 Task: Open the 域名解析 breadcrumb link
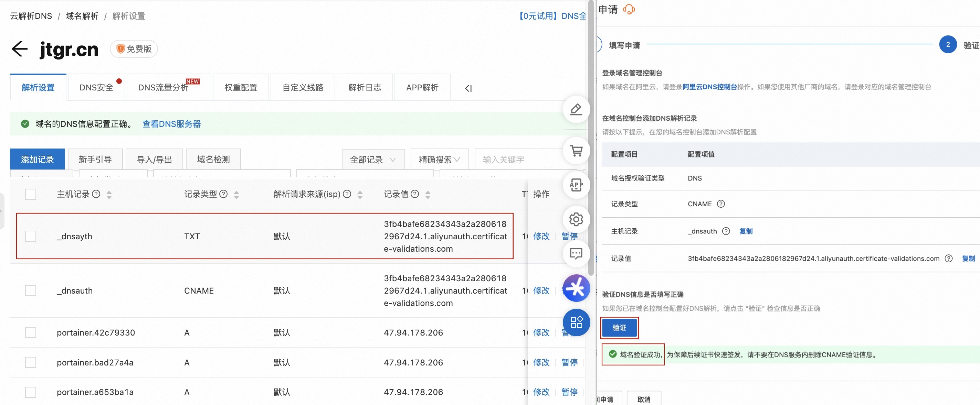[x=82, y=16]
